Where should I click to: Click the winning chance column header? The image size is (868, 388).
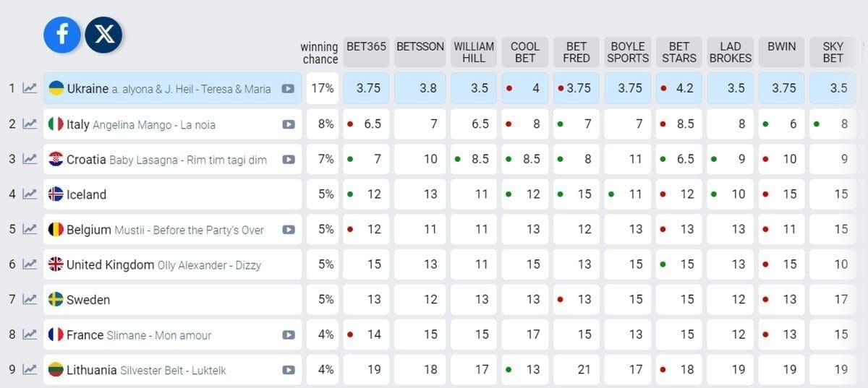tap(319, 53)
